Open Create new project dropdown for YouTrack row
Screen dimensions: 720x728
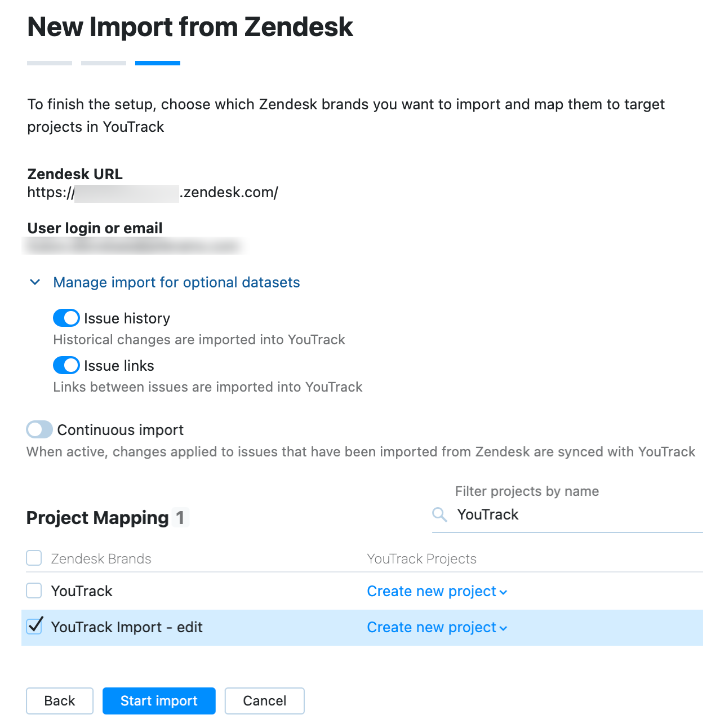pos(431,591)
